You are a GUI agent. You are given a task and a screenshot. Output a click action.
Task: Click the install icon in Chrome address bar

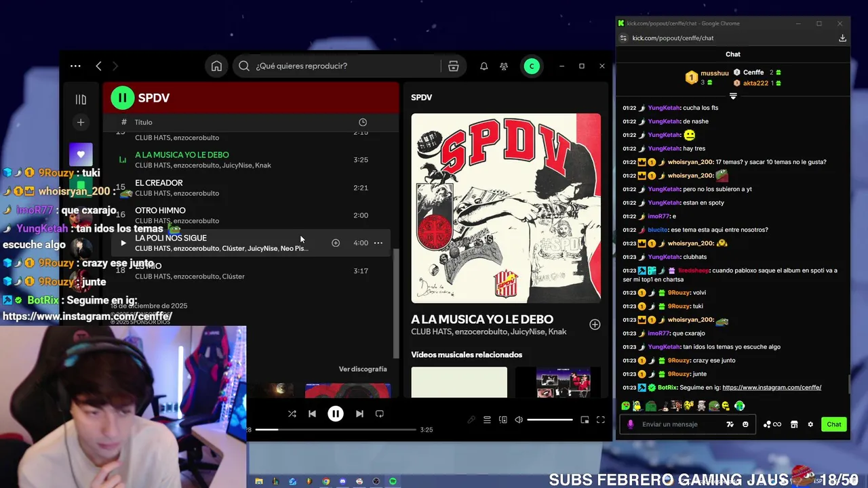842,38
